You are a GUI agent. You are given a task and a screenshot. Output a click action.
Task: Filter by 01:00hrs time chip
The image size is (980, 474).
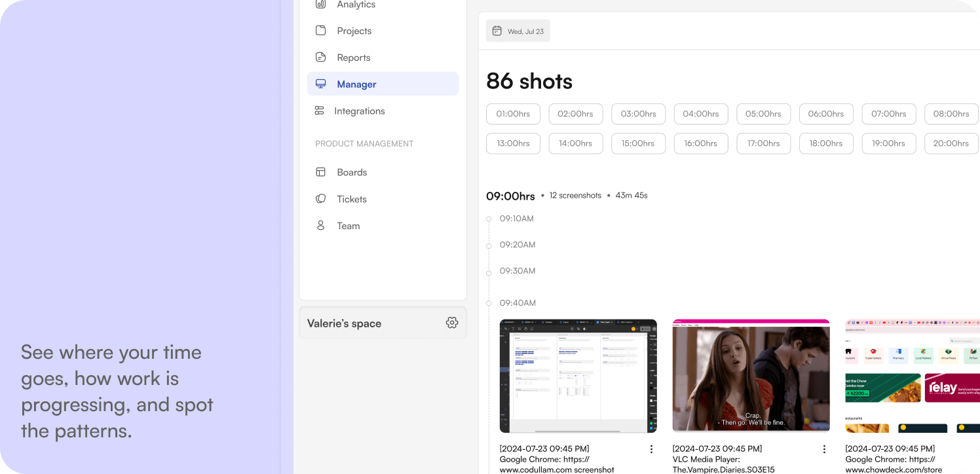(513, 114)
